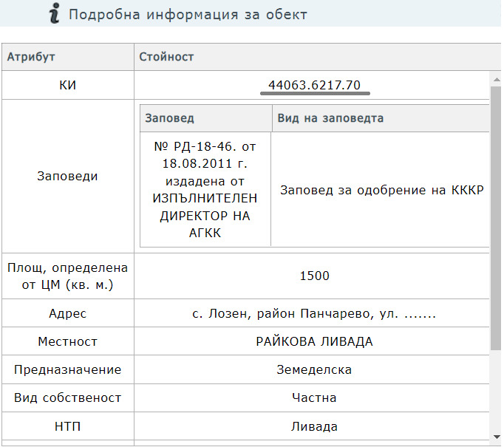Click the Атрибут column header

click(31, 57)
